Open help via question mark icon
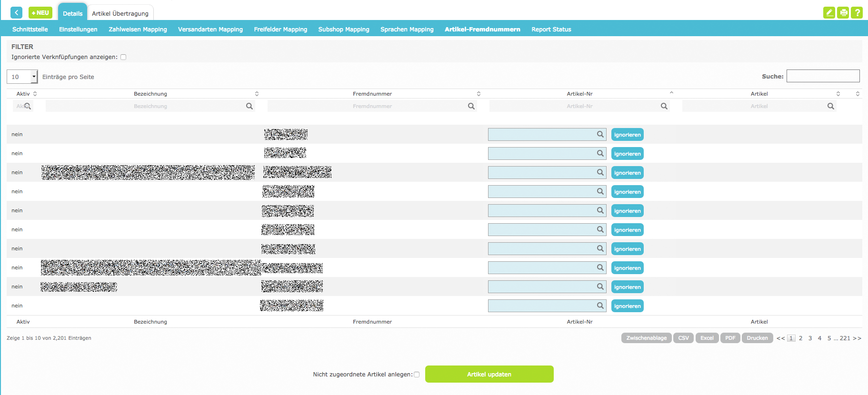 857,13
